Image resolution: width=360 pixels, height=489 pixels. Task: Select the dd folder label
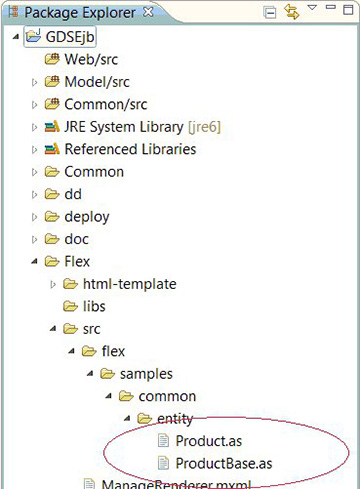(x=73, y=194)
